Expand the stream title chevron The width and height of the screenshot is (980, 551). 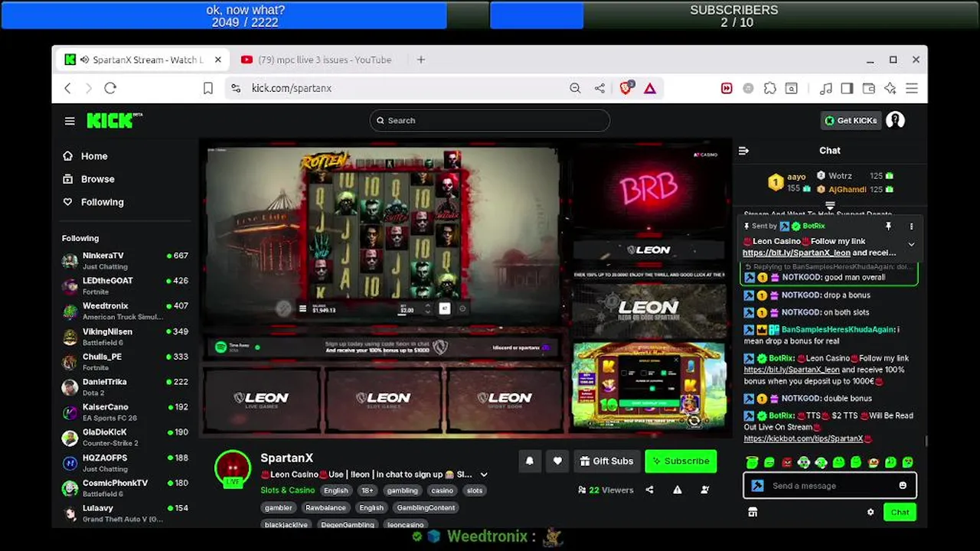click(x=483, y=474)
